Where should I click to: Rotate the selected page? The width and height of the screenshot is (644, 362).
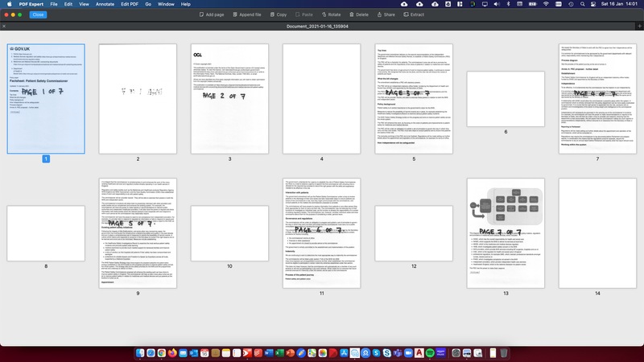[x=330, y=14]
